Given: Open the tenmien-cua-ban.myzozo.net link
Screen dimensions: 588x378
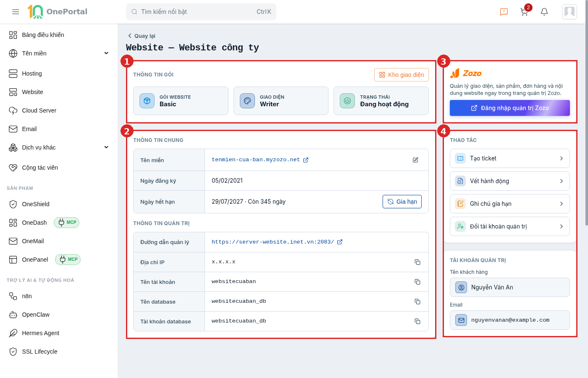Looking at the screenshot, I should pos(256,160).
